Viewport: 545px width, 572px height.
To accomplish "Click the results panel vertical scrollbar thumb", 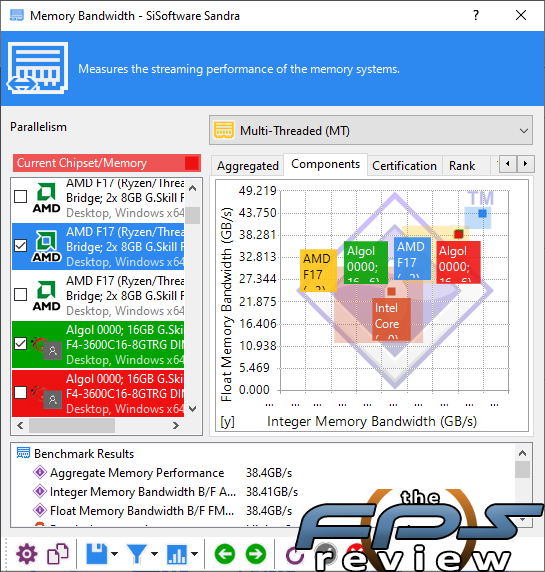I will coord(522,469).
